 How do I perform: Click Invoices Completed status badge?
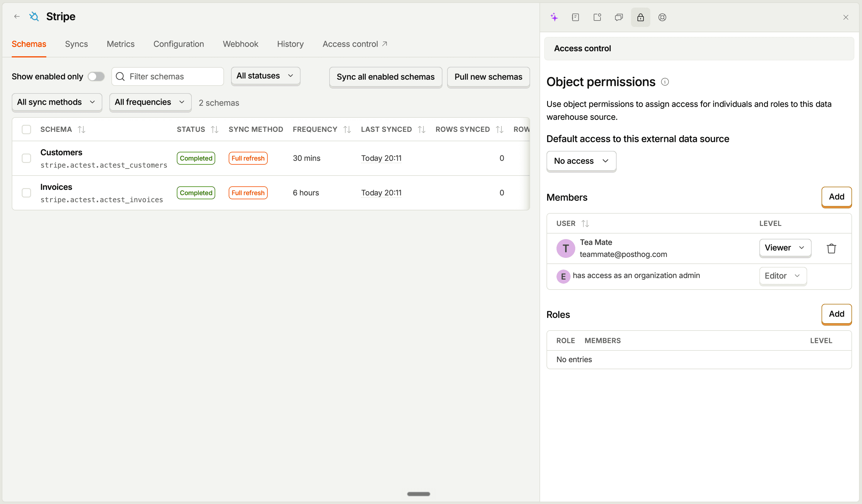coord(196,193)
